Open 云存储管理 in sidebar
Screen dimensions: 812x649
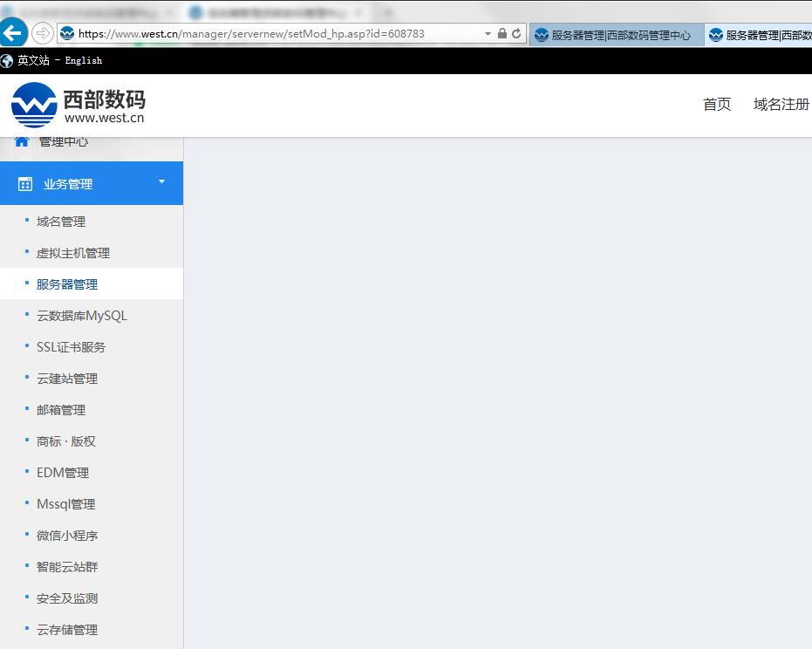(67, 630)
